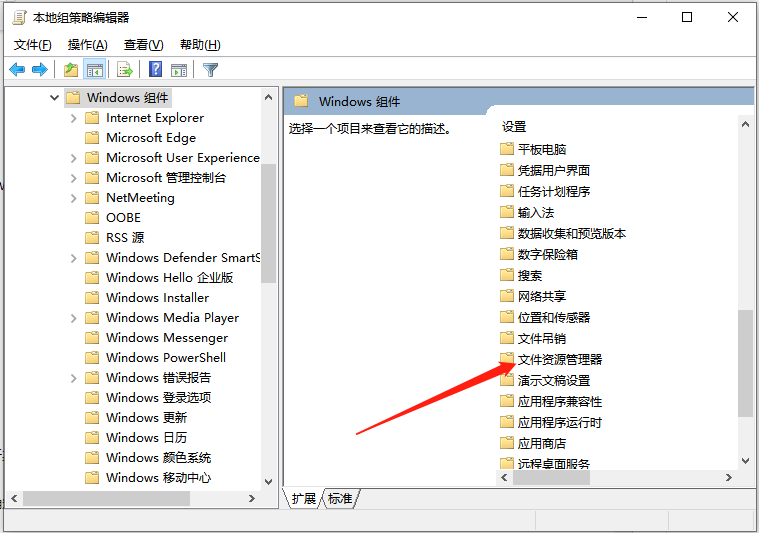This screenshot has height=533, width=759.
Task: Click settings list vertical scrollbar down arrow
Action: [745, 461]
